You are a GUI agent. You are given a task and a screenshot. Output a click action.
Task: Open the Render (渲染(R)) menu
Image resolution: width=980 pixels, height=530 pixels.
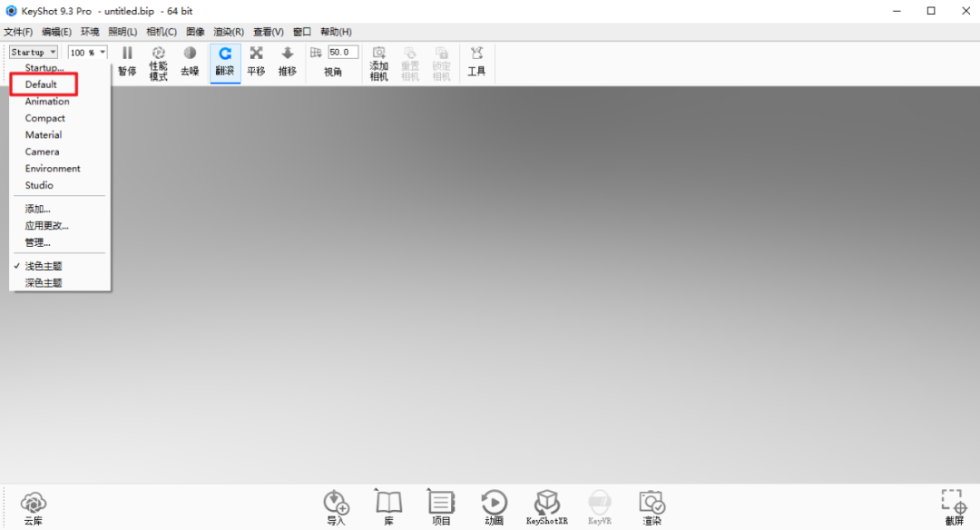click(x=229, y=32)
